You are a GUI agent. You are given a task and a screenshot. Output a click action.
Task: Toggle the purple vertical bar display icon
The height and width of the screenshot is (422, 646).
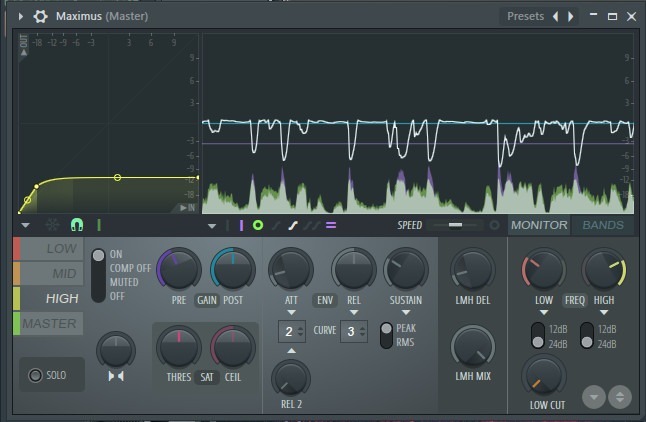[x=241, y=225]
